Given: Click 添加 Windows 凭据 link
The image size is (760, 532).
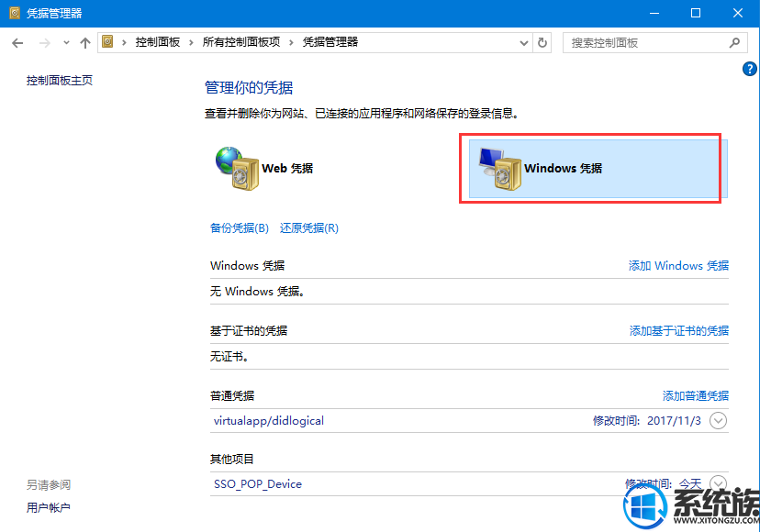Looking at the screenshot, I should click(x=678, y=265).
